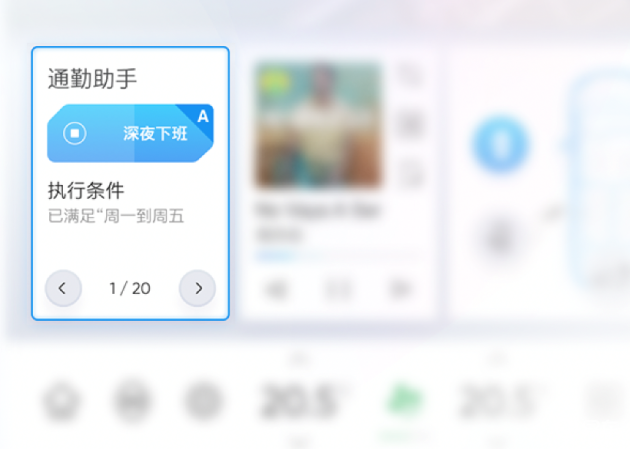Click the 深夜下班 scene button label
Screen dimensions: 630x449
click(155, 133)
